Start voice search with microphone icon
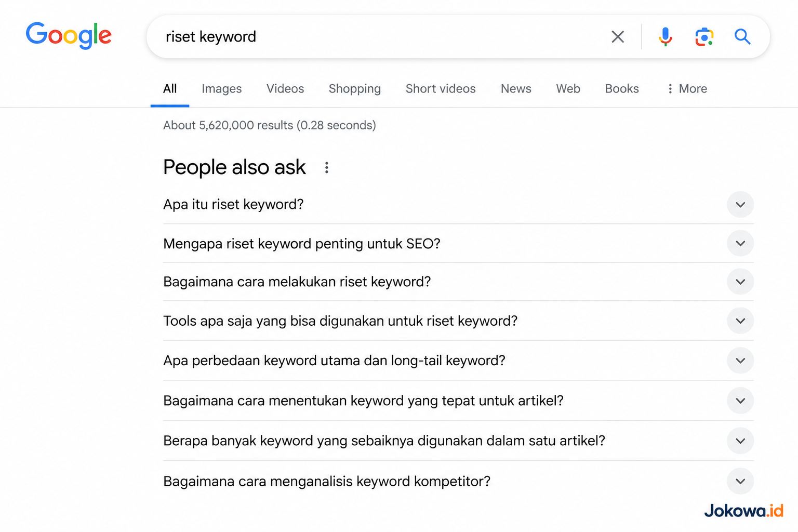Screen dimensions: 798x532 point(665,36)
